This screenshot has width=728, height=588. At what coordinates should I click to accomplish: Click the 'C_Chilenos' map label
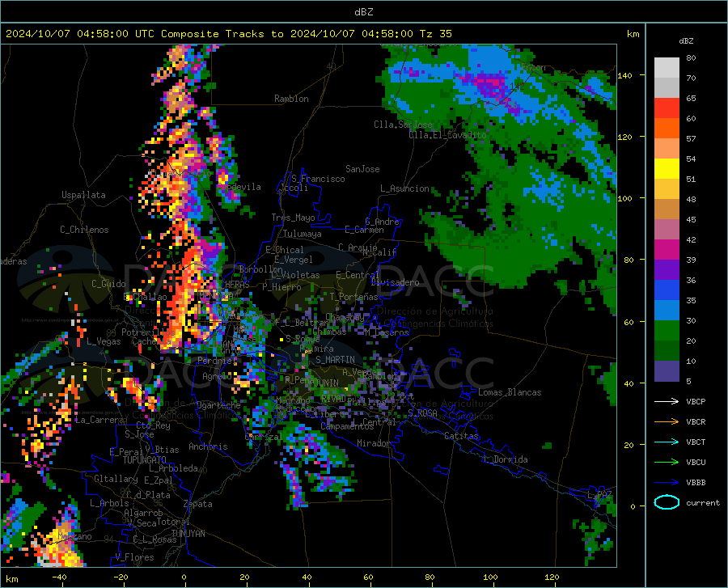click(x=84, y=230)
